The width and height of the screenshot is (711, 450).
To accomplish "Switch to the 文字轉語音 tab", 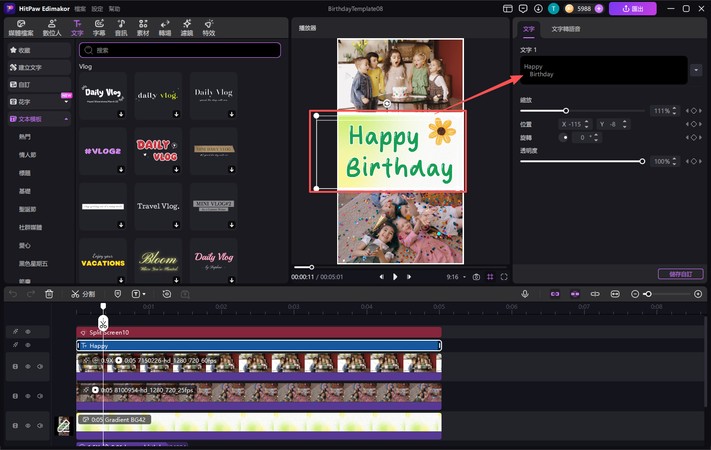I will (566, 29).
